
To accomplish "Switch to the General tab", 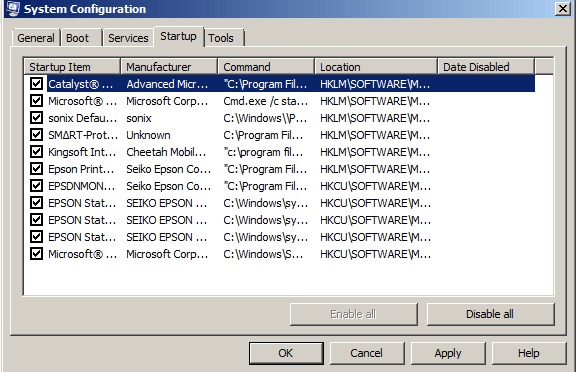I will tap(36, 38).
